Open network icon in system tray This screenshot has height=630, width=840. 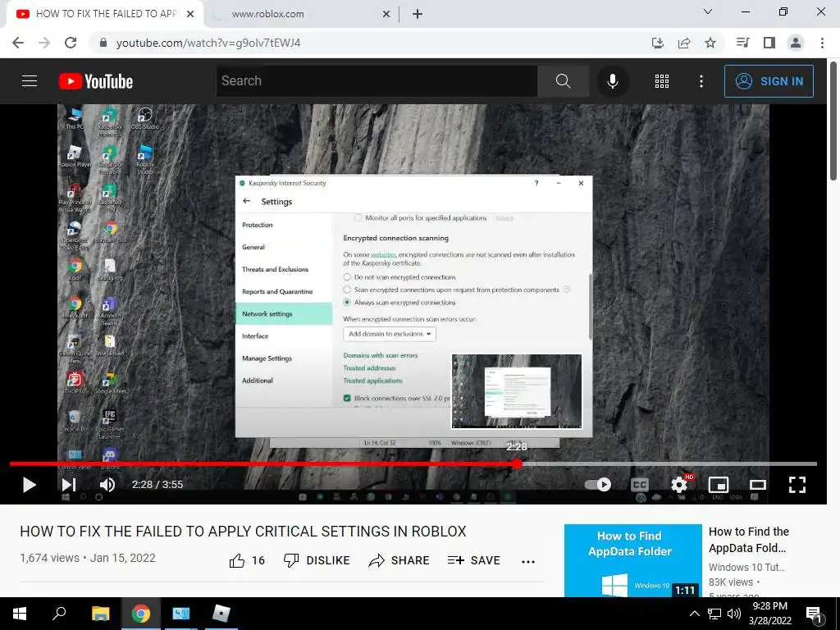point(714,614)
